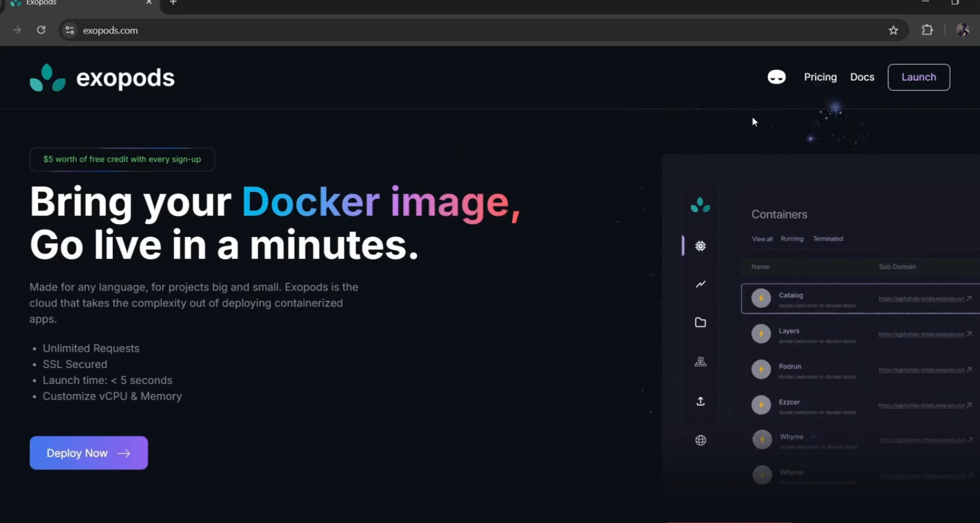Image resolution: width=980 pixels, height=523 pixels.
Task: Open the analytics chart icon in sidebar
Action: point(700,284)
